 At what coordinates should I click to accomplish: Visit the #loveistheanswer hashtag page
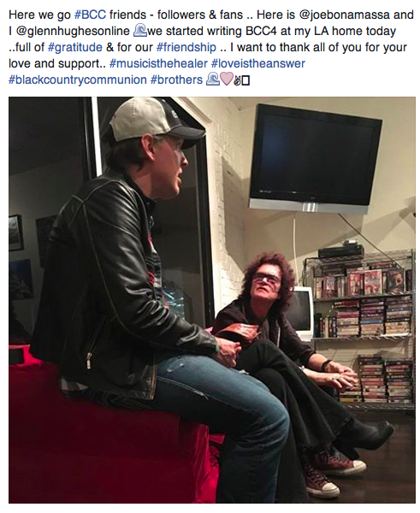pyautogui.click(x=258, y=63)
